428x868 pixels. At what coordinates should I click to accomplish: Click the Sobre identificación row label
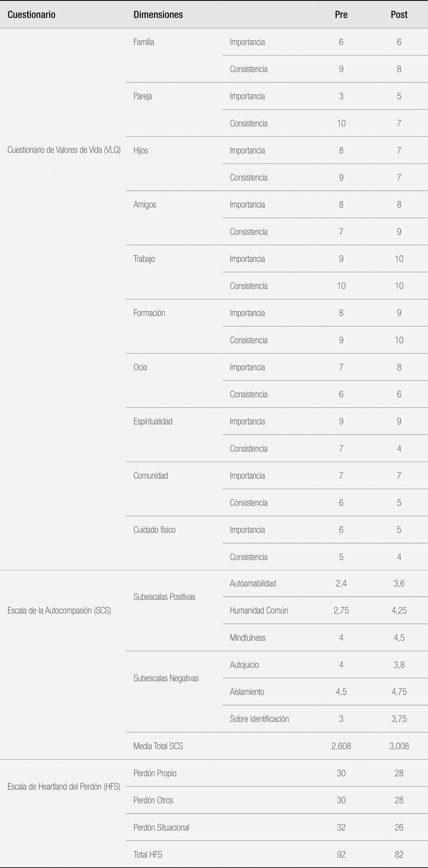[259, 719]
